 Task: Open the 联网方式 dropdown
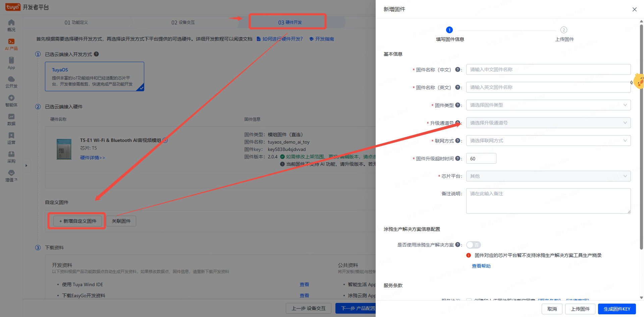[x=548, y=141]
